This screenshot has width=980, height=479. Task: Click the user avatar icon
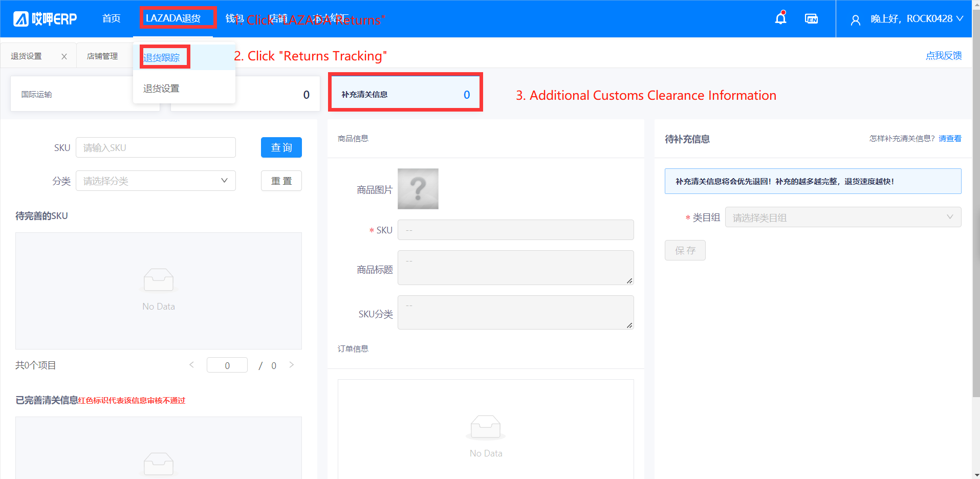855,20
